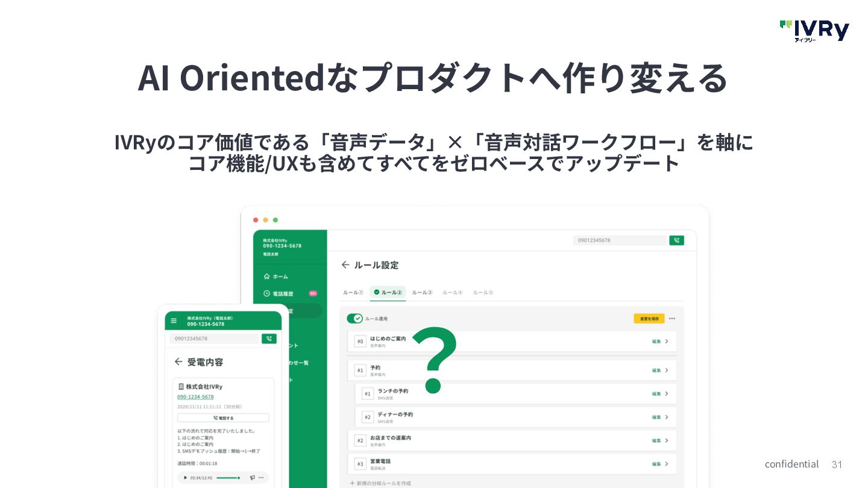Click the 予約 rule title
This screenshot has height=488, width=868.
tap(375, 368)
